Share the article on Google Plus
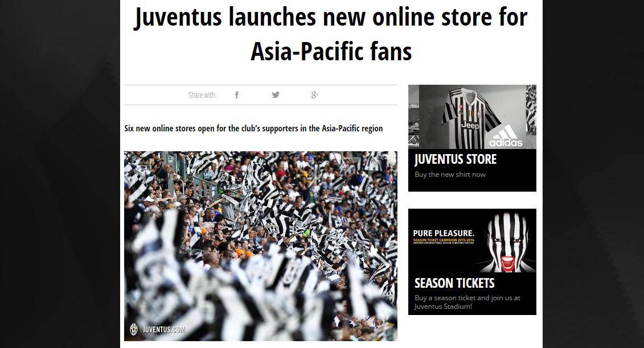This screenshot has height=348, width=644. 315,95
